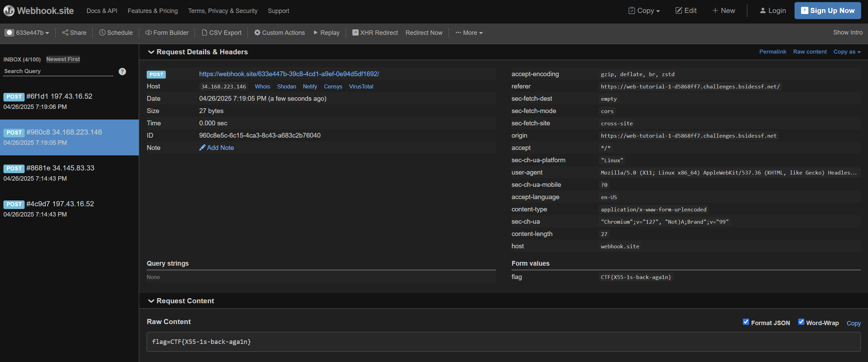Click the Search Query input field
Viewport: 868px width, 362px height.
click(x=58, y=71)
